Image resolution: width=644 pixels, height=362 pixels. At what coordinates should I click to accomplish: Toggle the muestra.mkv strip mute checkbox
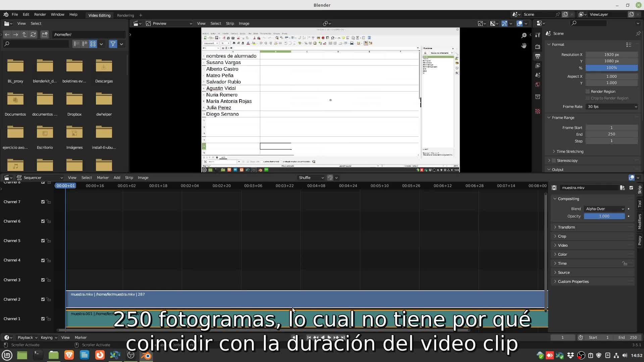[x=631, y=188]
